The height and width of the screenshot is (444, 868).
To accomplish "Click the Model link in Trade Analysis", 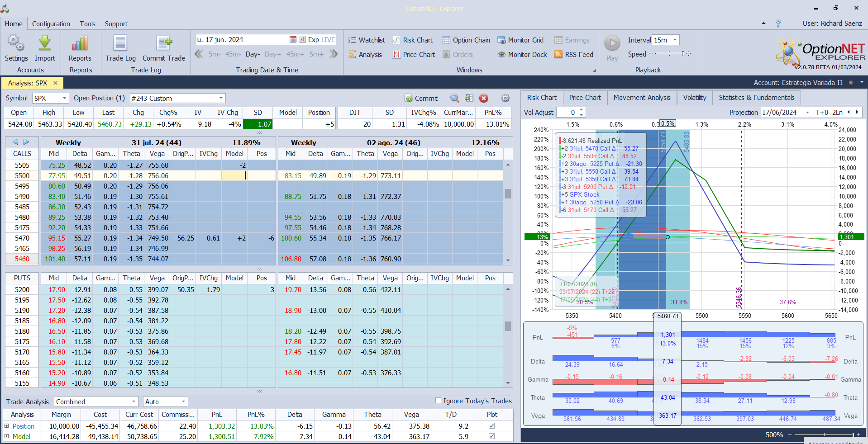I will pyautogui.click(x=21, y=436).
